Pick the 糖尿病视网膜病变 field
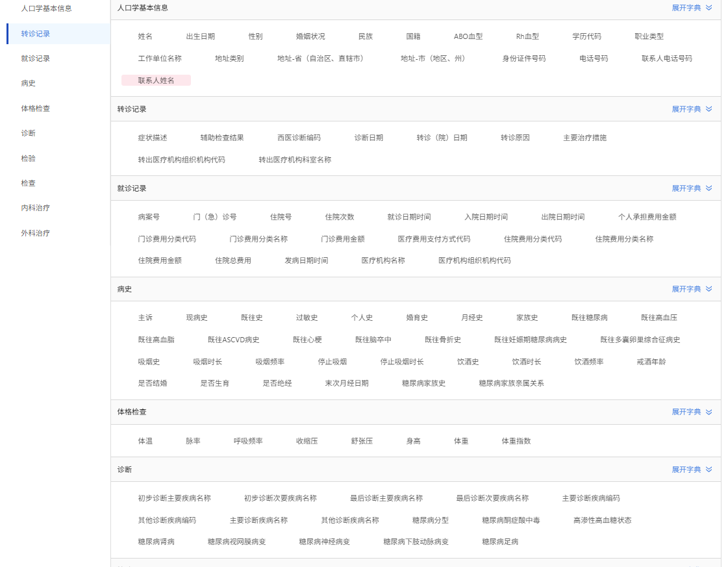The width and height of the screenshot is (728, 567). 236,542
